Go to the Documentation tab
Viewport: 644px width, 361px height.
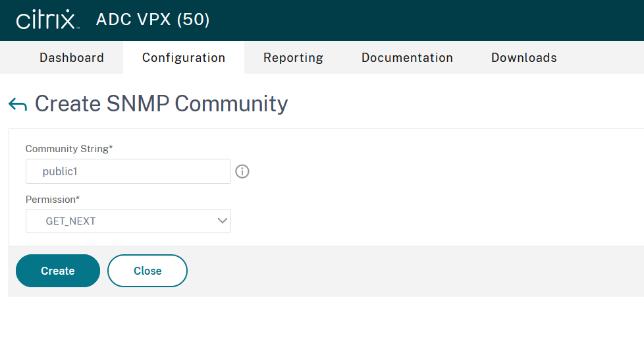407,58
